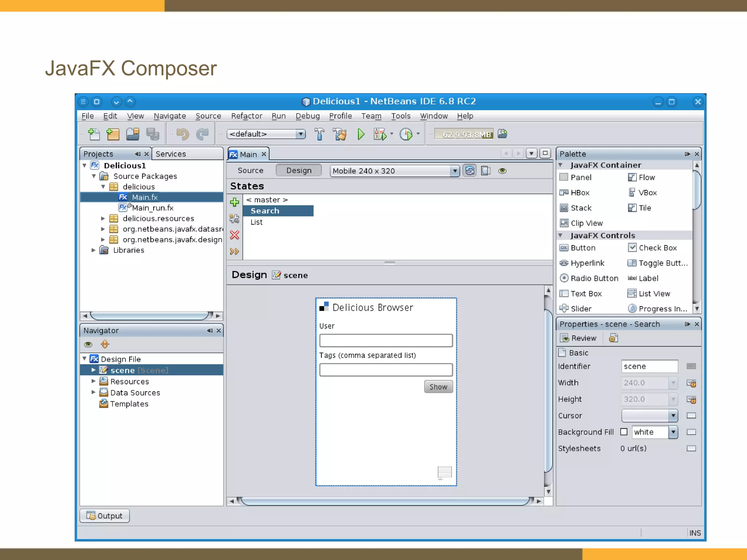Click the double-arrow states icon
The height and width of the screenshot is (560, 747).
tap(234, 251)
